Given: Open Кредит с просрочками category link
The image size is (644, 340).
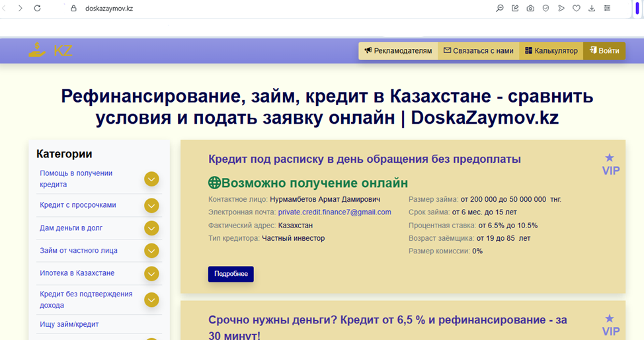Looking at the screenshot, I should click(77, 205).
